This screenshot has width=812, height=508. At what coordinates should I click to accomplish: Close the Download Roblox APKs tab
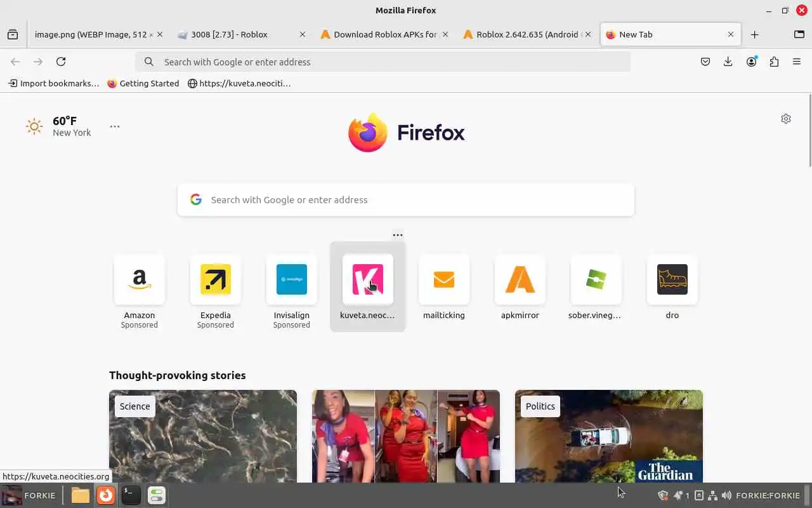coord(445,35)
